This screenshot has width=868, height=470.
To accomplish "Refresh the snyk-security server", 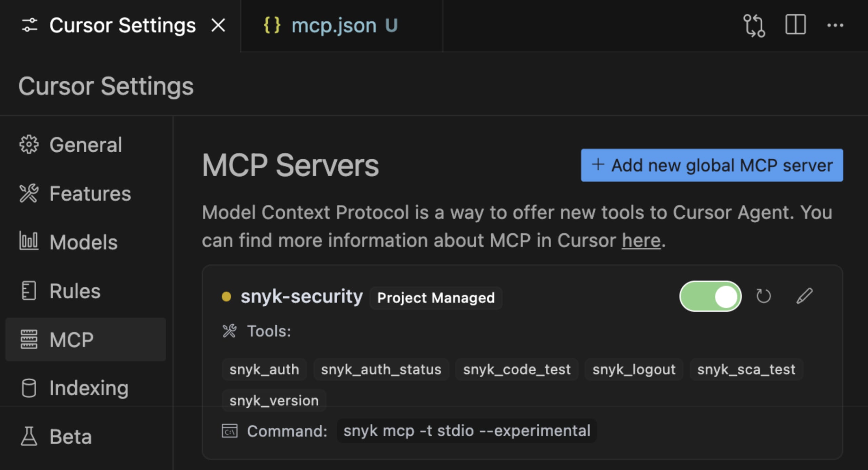I will tap(763, 296).
